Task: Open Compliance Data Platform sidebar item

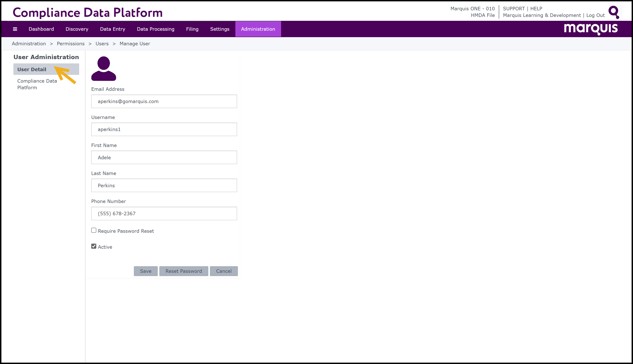Action: (37, 84)
